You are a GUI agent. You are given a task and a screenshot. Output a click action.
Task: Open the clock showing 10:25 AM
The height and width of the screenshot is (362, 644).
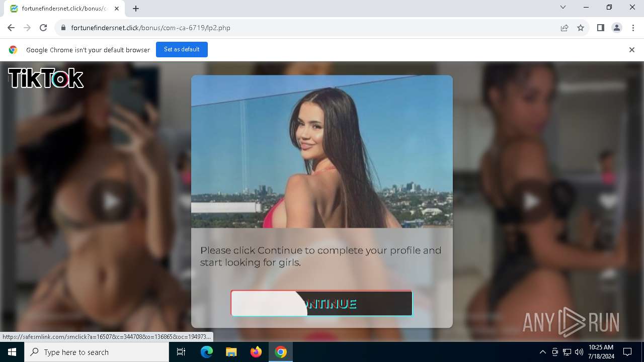coord(601,352)
